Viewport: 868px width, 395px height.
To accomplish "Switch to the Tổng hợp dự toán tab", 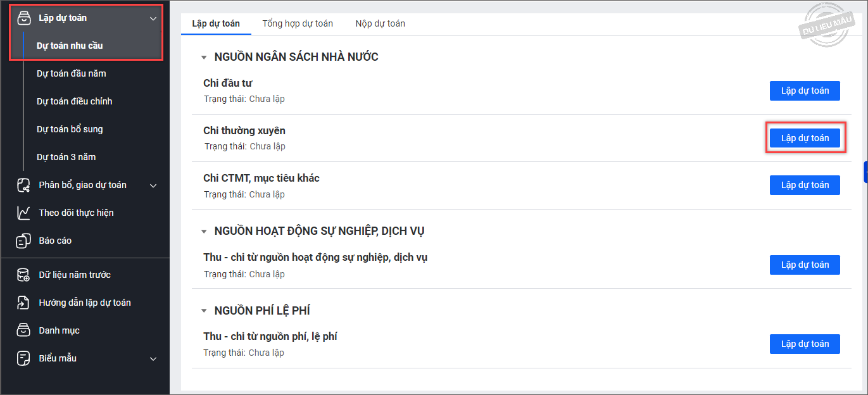I will point(298,23).
